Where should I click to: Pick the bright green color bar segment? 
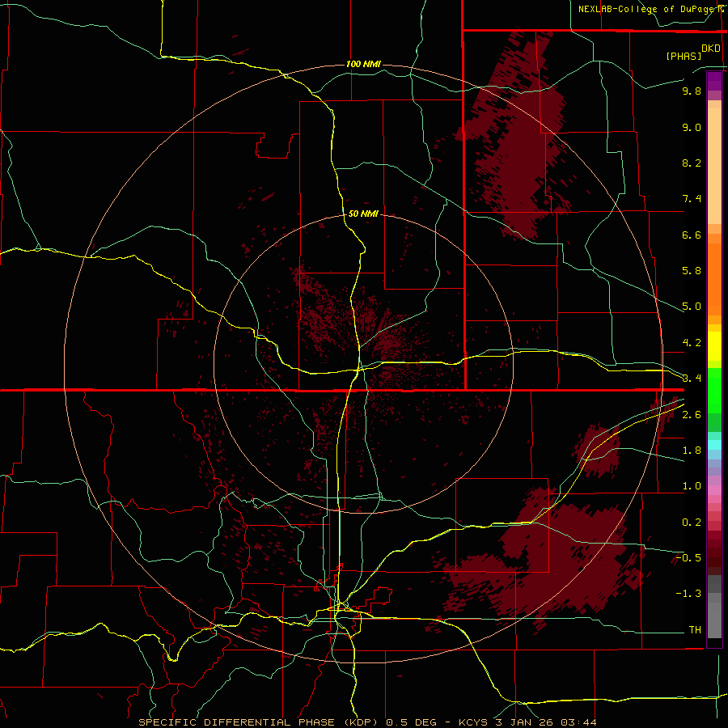(714, 389)
